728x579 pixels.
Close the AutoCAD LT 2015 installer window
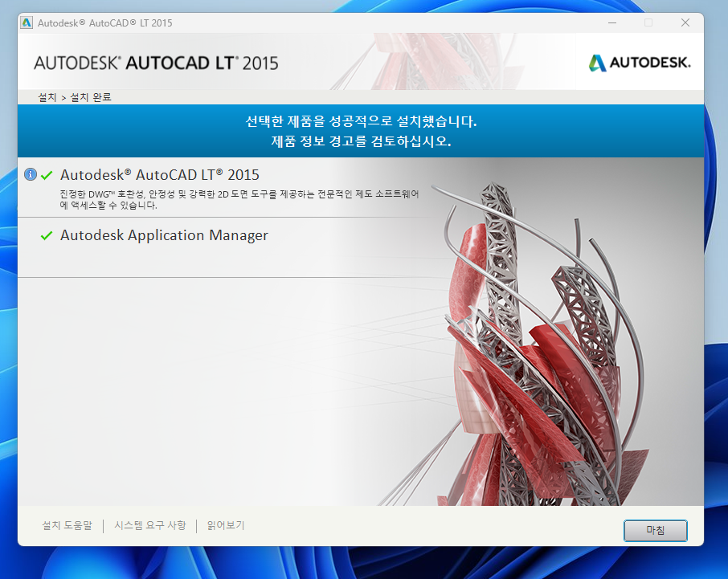pos(685,22)
